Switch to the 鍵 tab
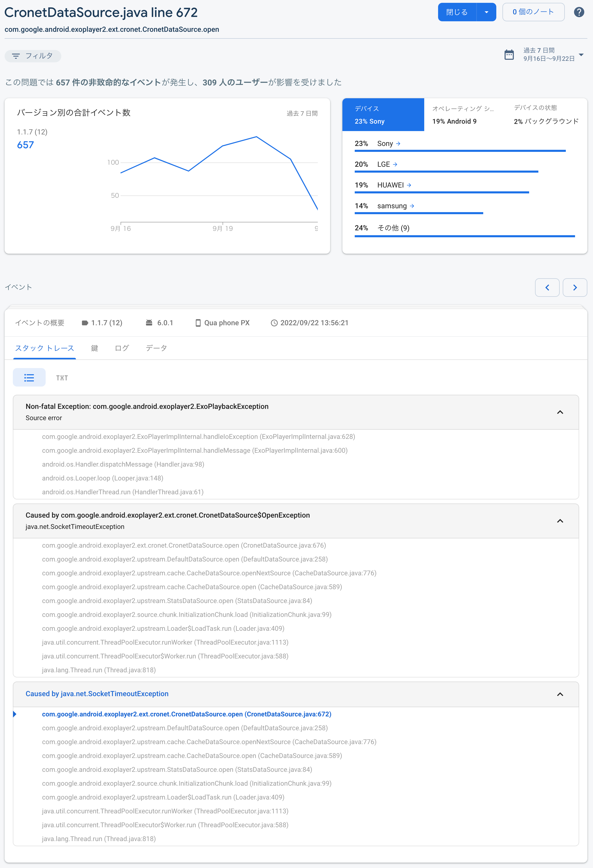Screen dimensions: 593x868 (x=94, y=348)
